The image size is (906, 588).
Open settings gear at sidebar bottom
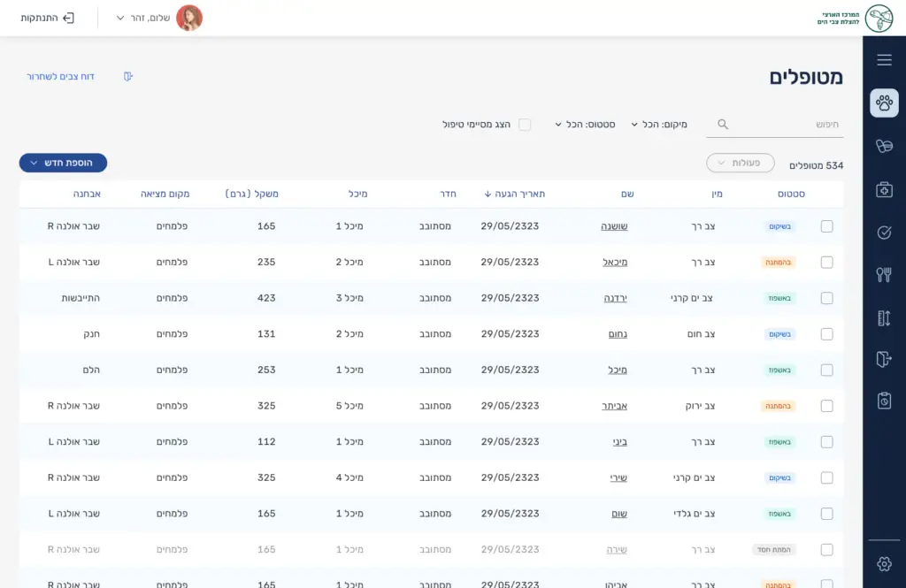[884, 563]
